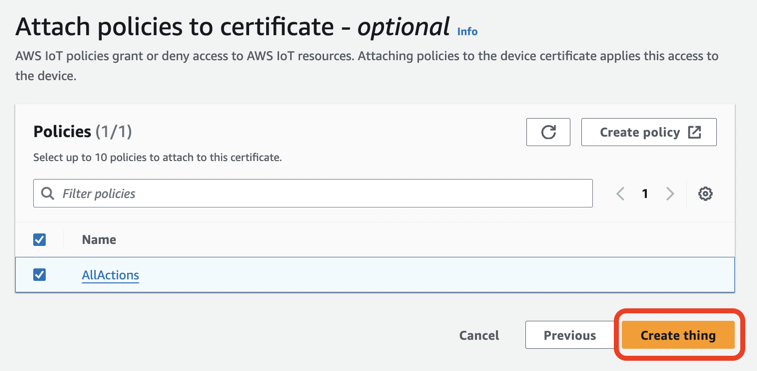757x371 pixels.
Task: Focus the Filter policies search field
Action: (313, 194)
